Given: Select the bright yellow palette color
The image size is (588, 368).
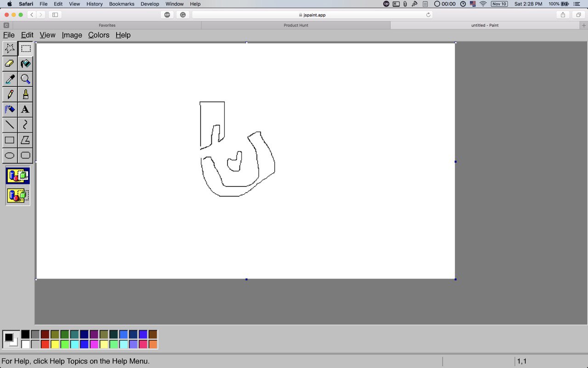Looking at the screenshot, I should (x=55, y=344).
